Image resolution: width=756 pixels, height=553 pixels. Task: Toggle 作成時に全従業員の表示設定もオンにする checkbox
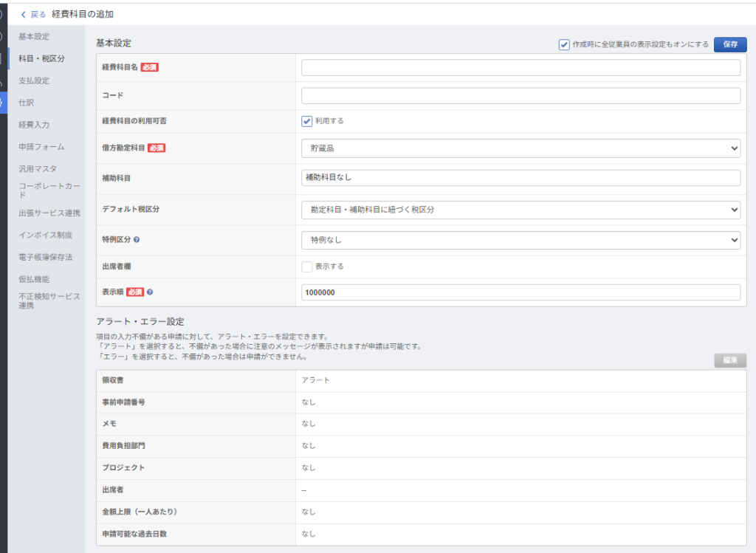click(564, 44)
